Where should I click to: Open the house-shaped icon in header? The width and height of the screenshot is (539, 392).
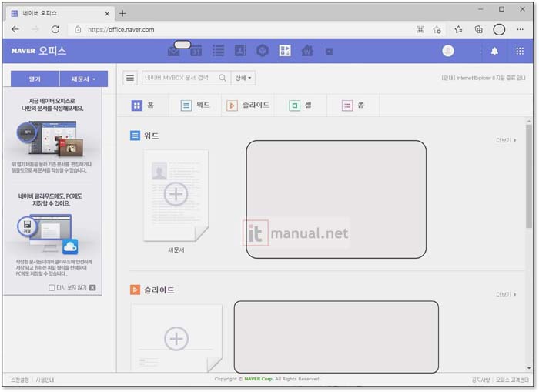[307, 51]
